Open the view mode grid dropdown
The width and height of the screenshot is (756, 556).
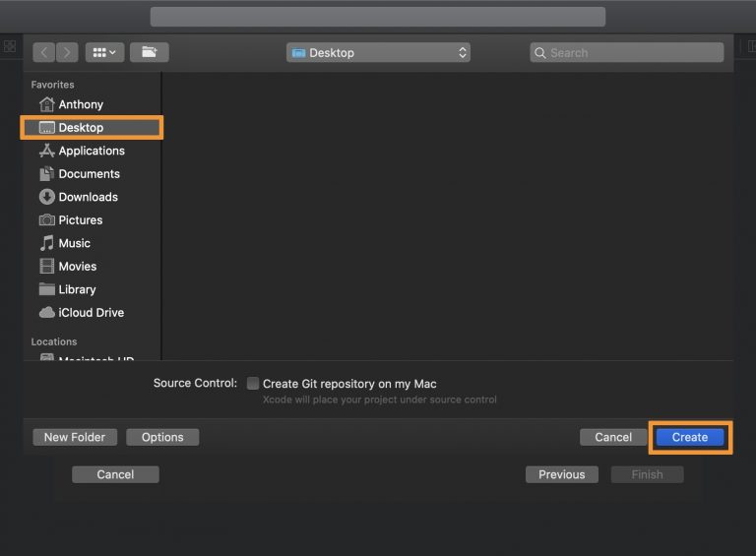coord(104,52)
